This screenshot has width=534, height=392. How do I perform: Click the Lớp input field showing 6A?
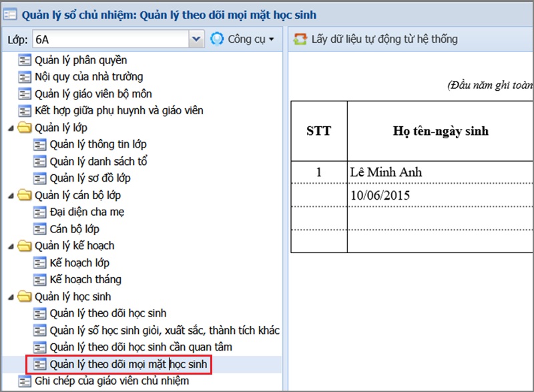pyautogui.click(x=111, y=39)
